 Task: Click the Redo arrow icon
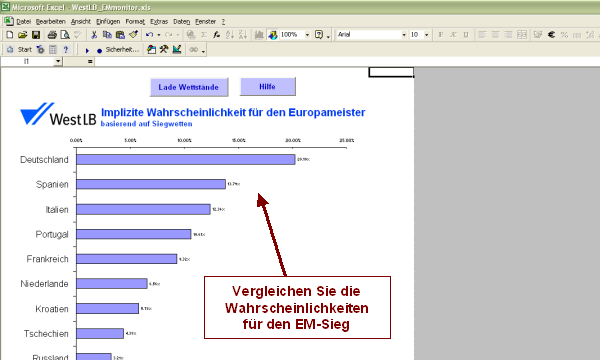pyautogui.click(x=168, y=35)
